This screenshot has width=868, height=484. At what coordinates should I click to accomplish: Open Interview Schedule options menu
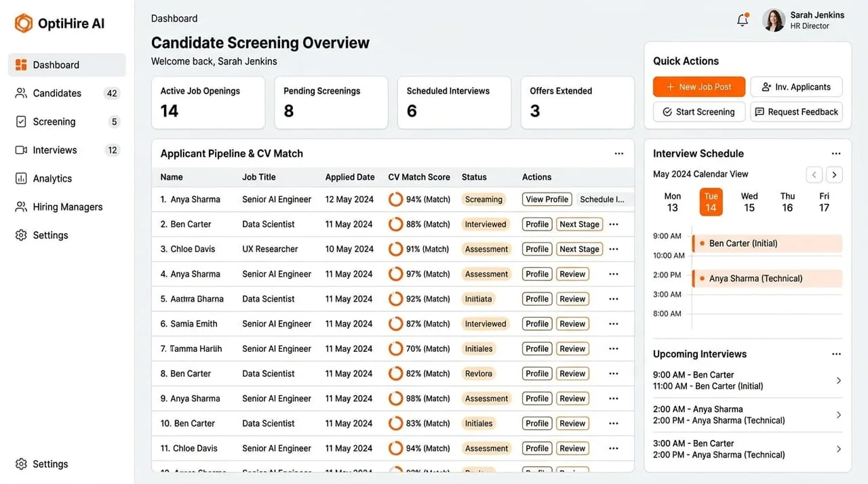point(836,154)
